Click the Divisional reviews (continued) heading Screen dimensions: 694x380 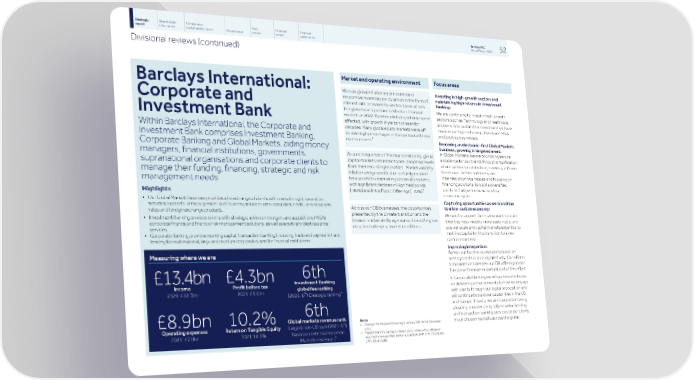click(x=185, y=40)
